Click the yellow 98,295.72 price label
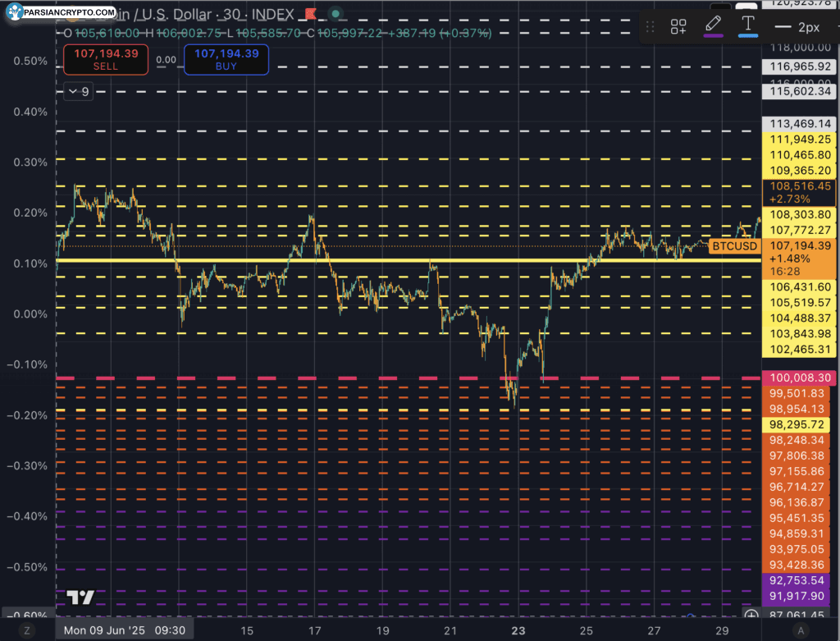 796,424
